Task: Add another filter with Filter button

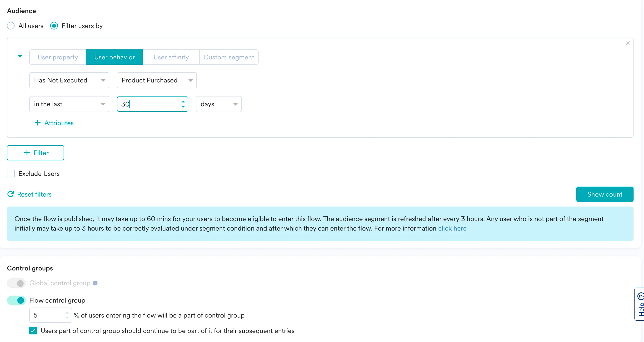Action: pos(35,153)
